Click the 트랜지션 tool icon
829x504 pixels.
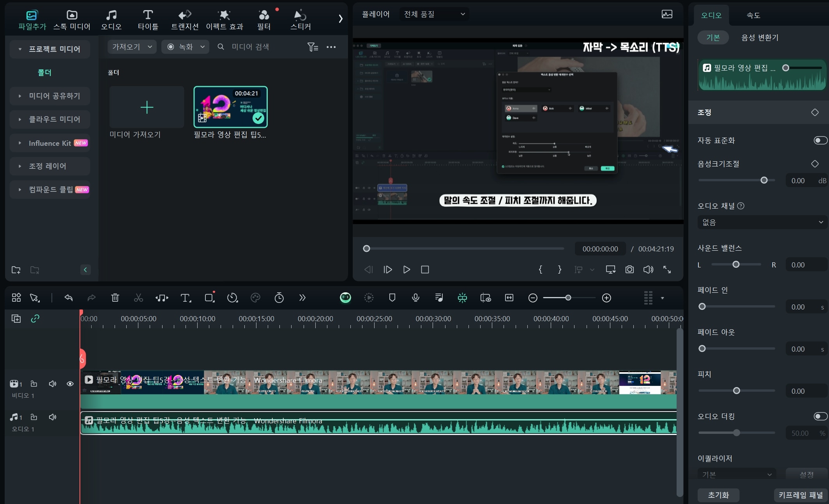185,18
